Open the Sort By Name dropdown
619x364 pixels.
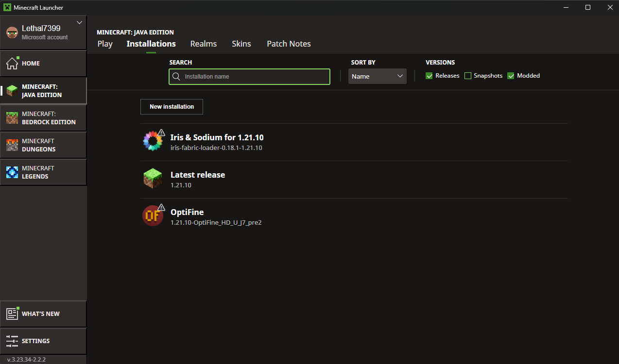pos(378,76)
